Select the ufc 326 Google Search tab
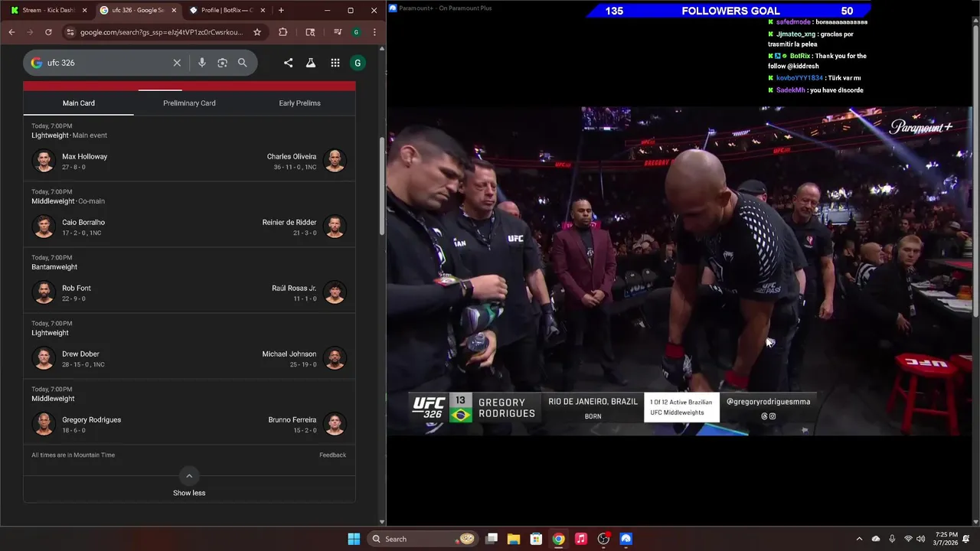 [x=138, y=10]
